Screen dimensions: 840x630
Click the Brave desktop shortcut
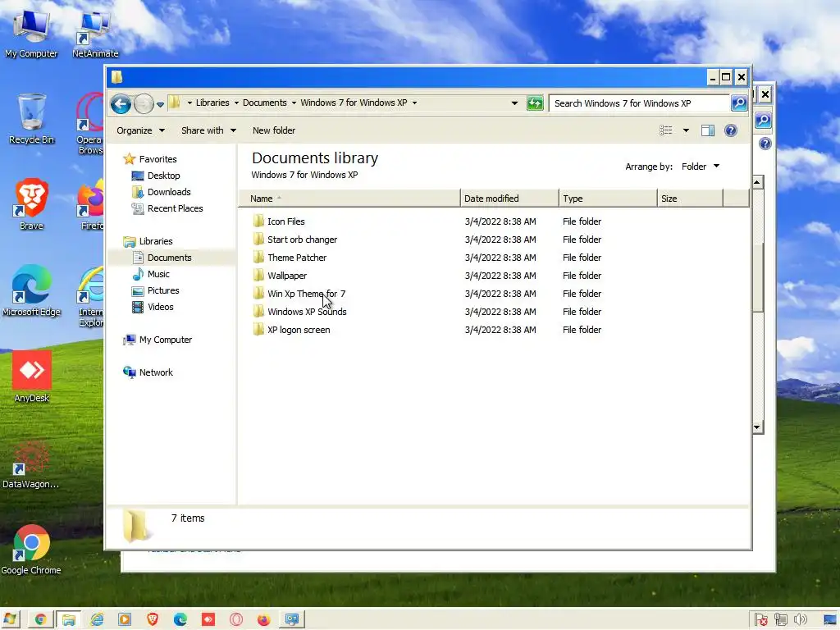coord(31,204)
